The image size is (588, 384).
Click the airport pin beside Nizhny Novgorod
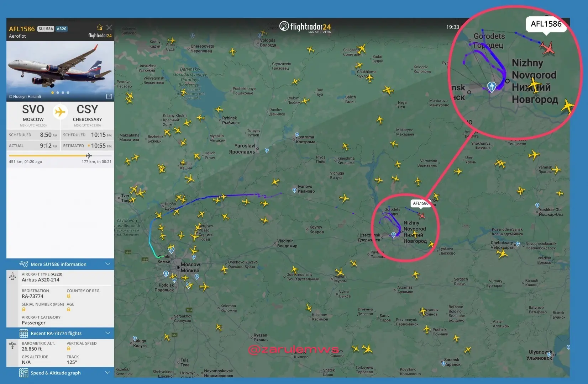click(x=393, y=235)
